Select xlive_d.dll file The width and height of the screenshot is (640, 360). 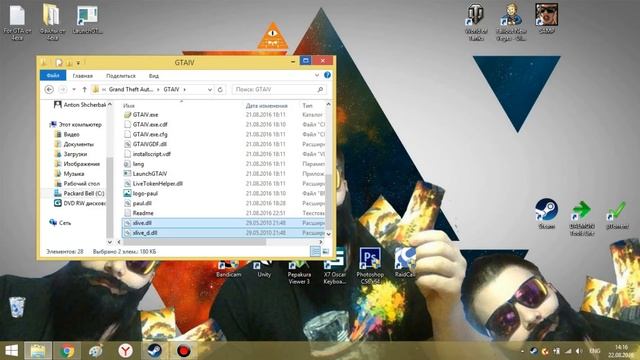pos(224,233)
